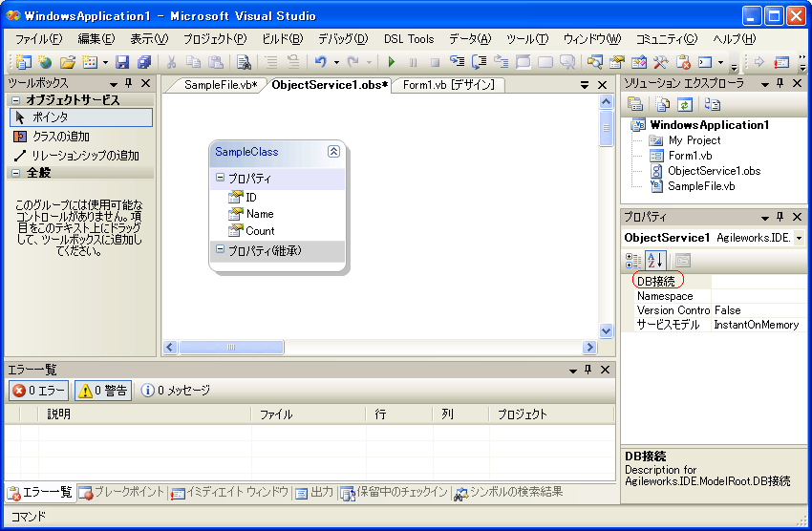Click designer vertical scrollbar down arrow

(606, 330)
